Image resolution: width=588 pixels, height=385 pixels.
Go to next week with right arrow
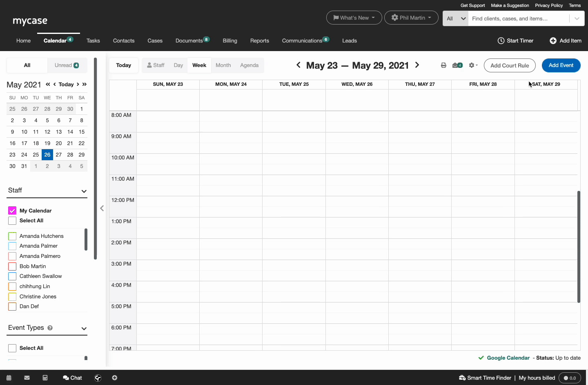(417, 65)
